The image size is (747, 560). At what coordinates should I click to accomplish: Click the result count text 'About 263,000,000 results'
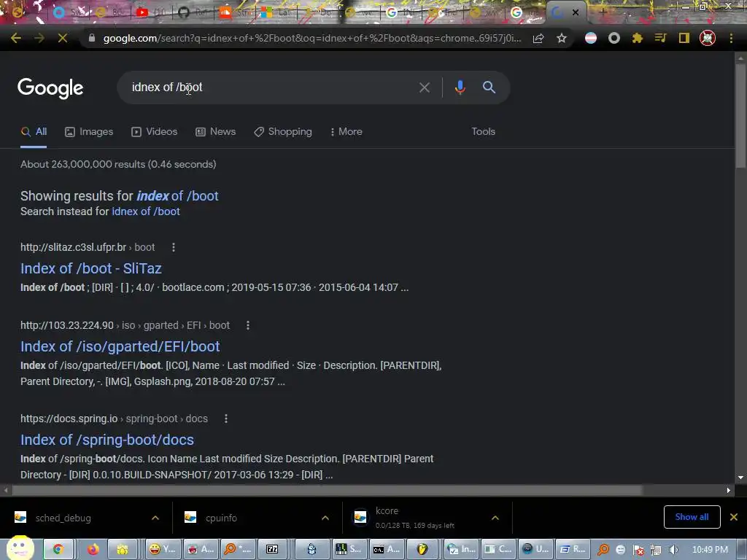click(x=82, y=164)
